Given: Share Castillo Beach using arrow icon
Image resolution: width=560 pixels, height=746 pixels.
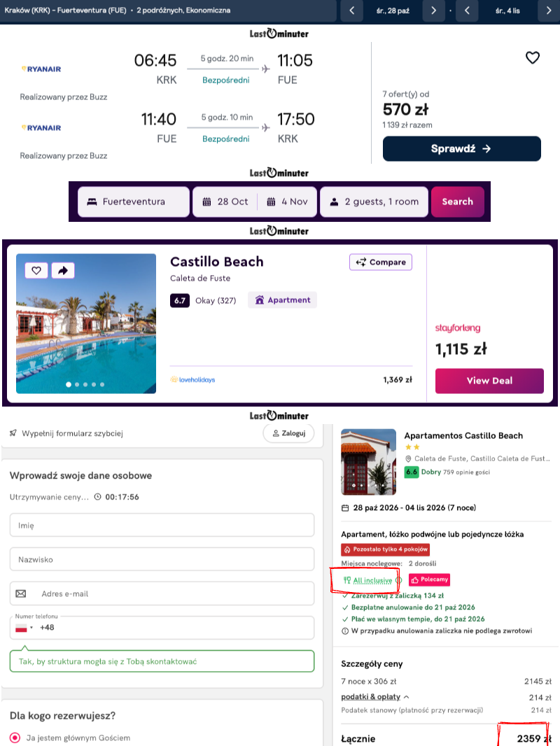Looking at the screenshot, I should 63,271.
